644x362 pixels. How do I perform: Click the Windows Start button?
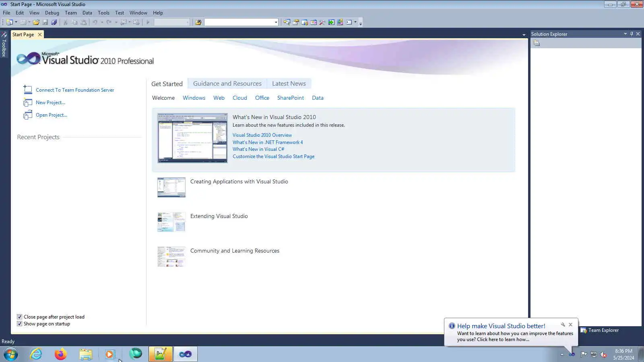tap(11, 354)
